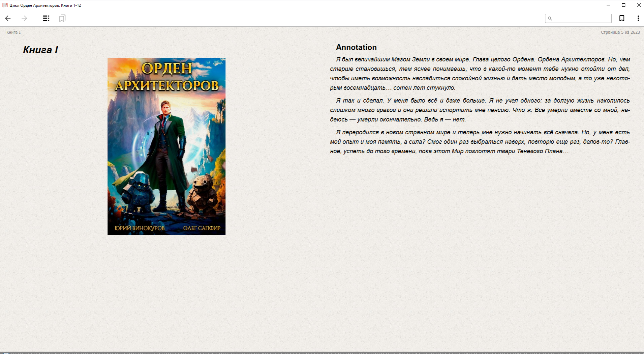The width and height of the screenshot is (644, 354).
Task: Click the app icon in title bar
Action: (x=5, y=5)
